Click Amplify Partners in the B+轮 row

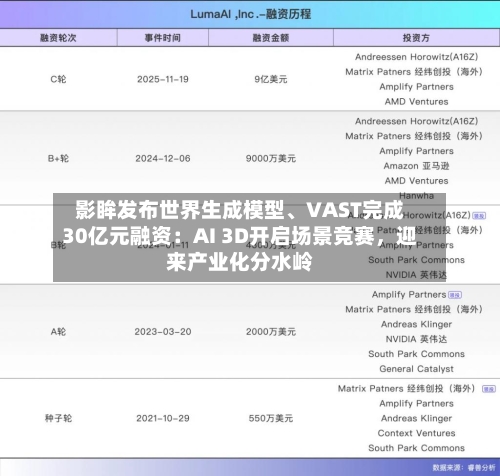click(416, 151)
